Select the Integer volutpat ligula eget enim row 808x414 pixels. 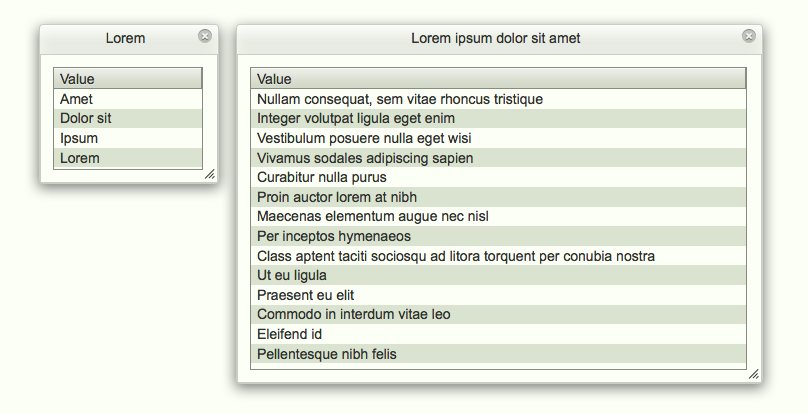pos(498,119)
